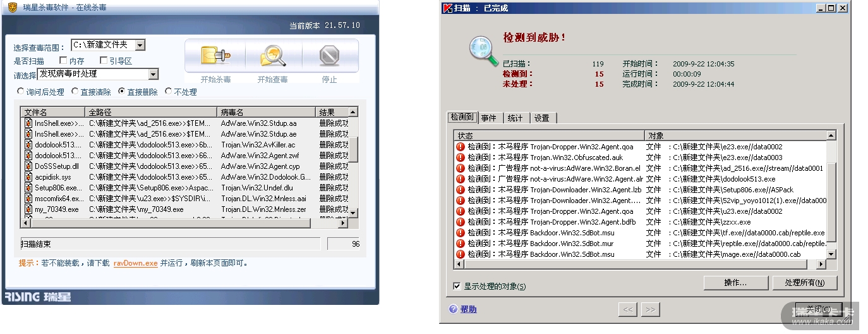Switch to the 设置 tab
The image size is (868, 334).
[x=541, y=118]
